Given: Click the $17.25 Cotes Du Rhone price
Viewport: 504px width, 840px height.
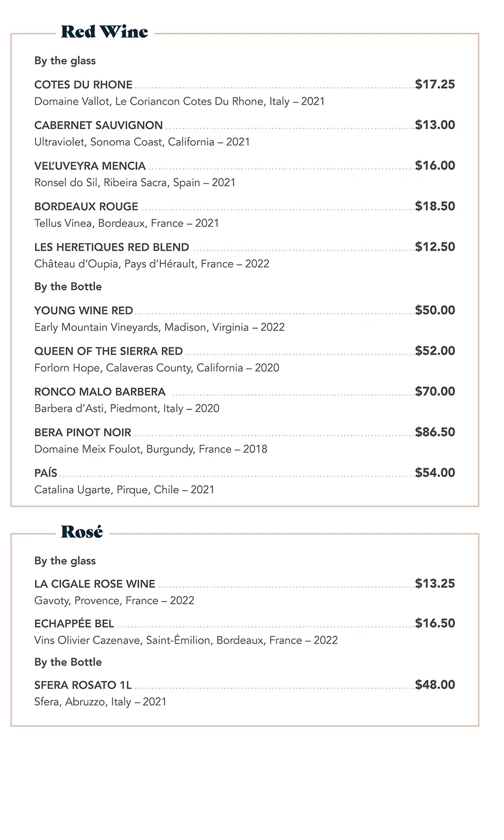Looking at the screenshot, I should [435, 84].
